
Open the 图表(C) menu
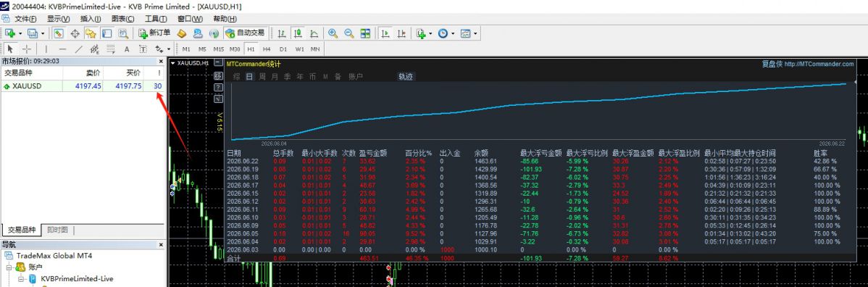click(x=122, y=19)
